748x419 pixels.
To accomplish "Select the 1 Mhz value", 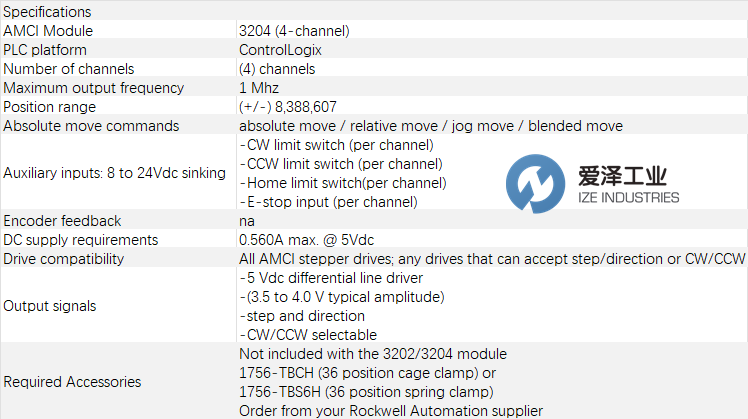I will tap(259, 88).
